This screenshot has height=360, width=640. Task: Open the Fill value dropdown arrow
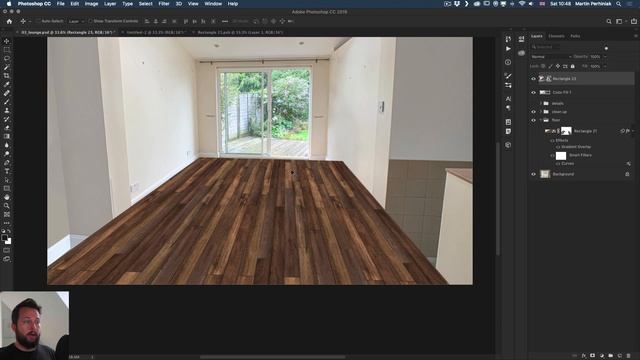[605, 66]
